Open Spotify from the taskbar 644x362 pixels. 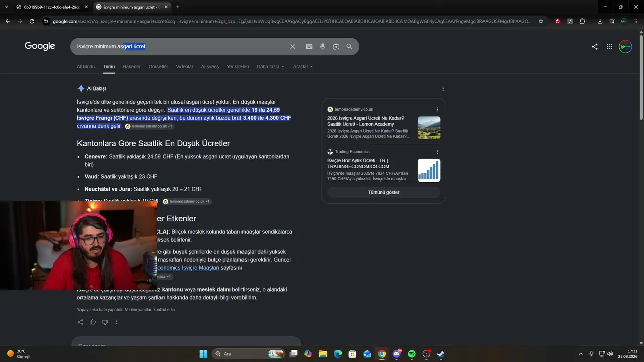click(x=412, y=354)
